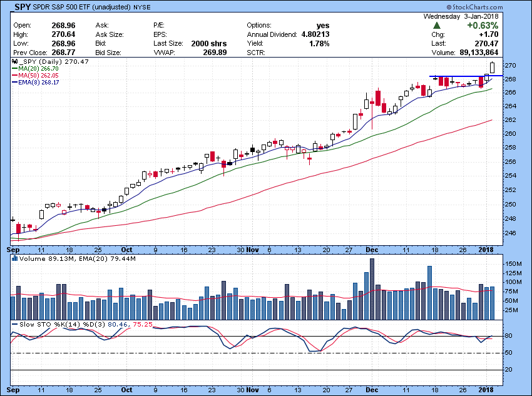Click the +0.63% percent change

click(x=483, y=26)
